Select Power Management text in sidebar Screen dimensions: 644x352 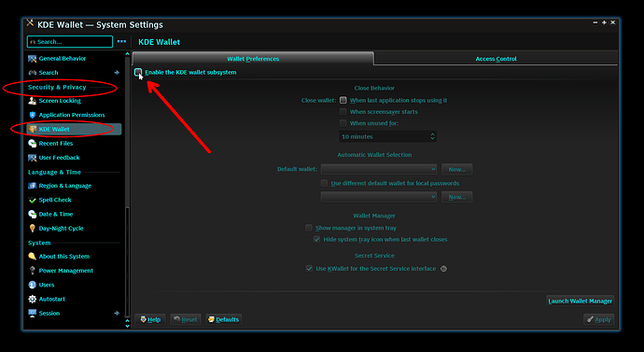(65, 271)
